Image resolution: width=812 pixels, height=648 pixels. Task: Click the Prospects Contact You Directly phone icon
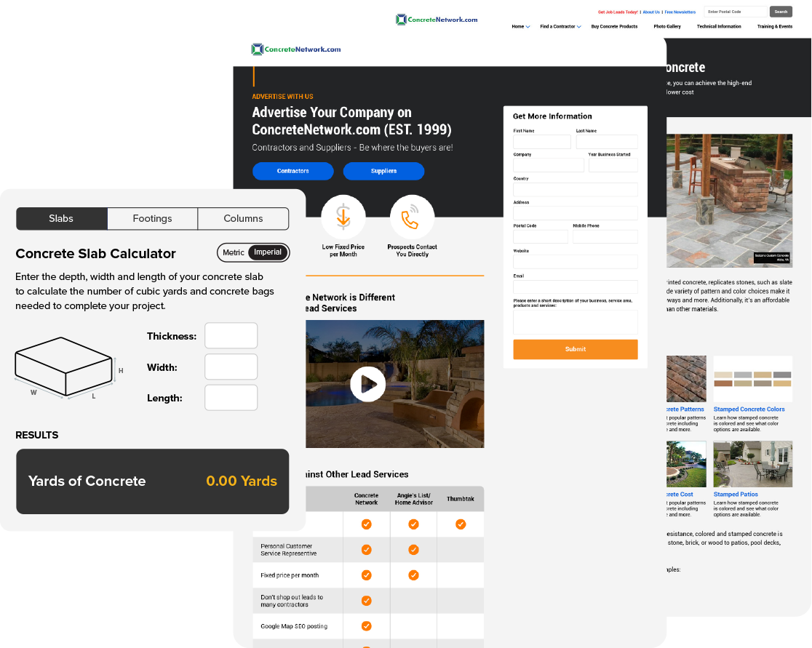tap(413, 217)
